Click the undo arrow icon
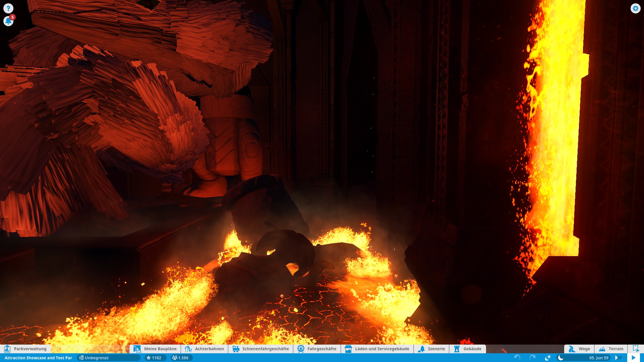The width and height of the screenshot is (644, 362). 517,358
